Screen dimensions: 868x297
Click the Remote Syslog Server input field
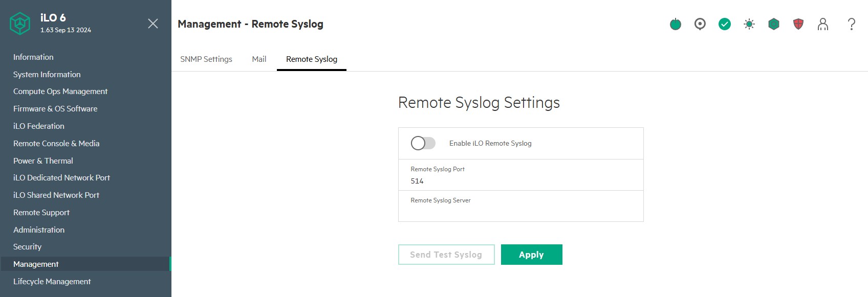[x=520, y=212]
